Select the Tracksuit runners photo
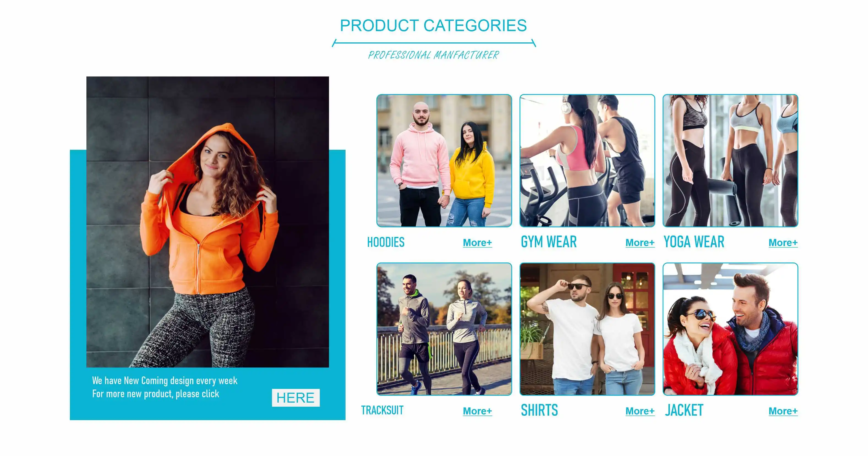 pos(444,329)
